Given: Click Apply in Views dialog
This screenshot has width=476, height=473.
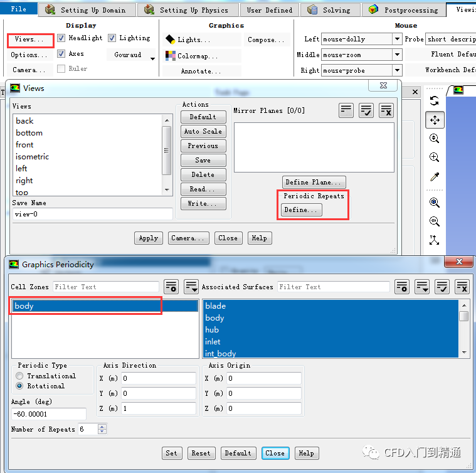Looking at the screenshot, I should tap(149, 238).
